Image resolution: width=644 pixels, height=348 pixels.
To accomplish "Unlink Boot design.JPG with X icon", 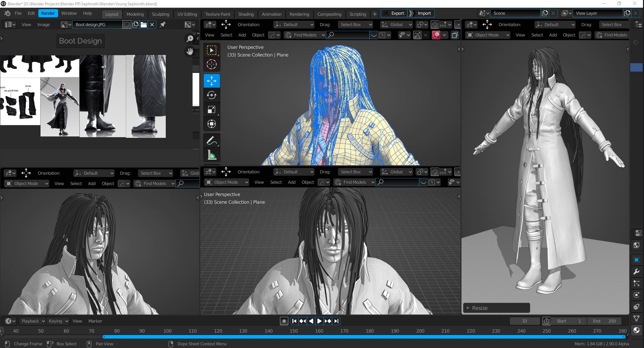I will pos(152,24).
